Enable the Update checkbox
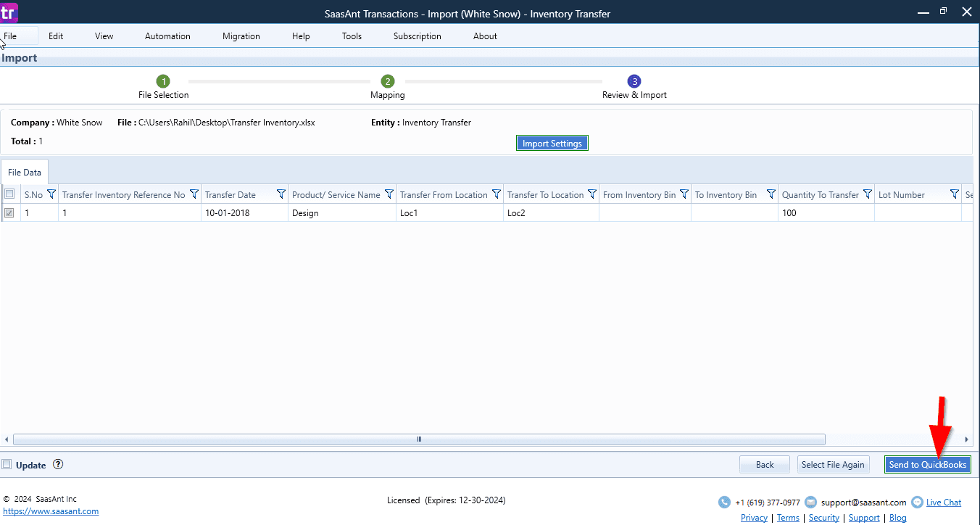 click(7, 465)
